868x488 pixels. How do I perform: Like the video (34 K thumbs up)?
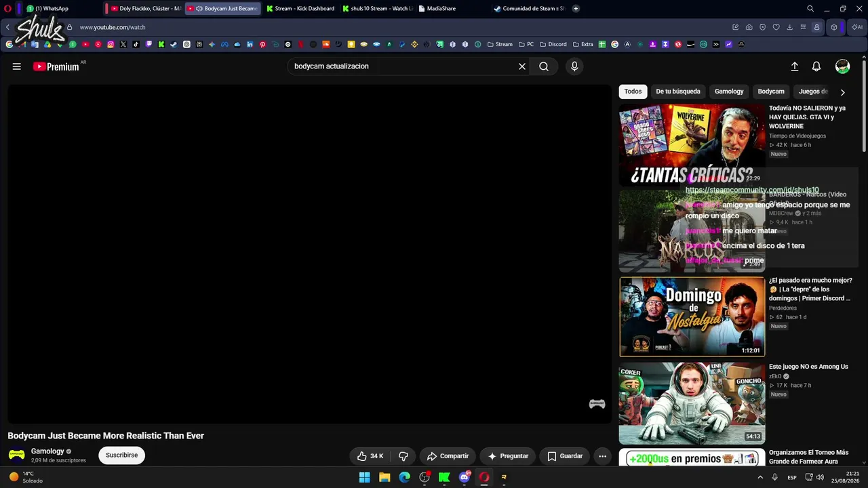pos(370,456)
